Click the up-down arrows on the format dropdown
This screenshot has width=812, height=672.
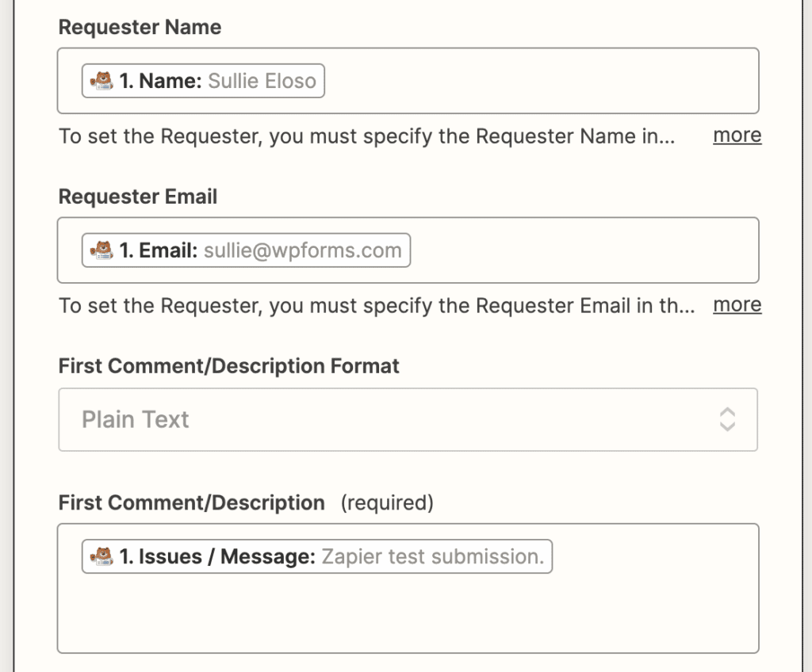[727, 419]
